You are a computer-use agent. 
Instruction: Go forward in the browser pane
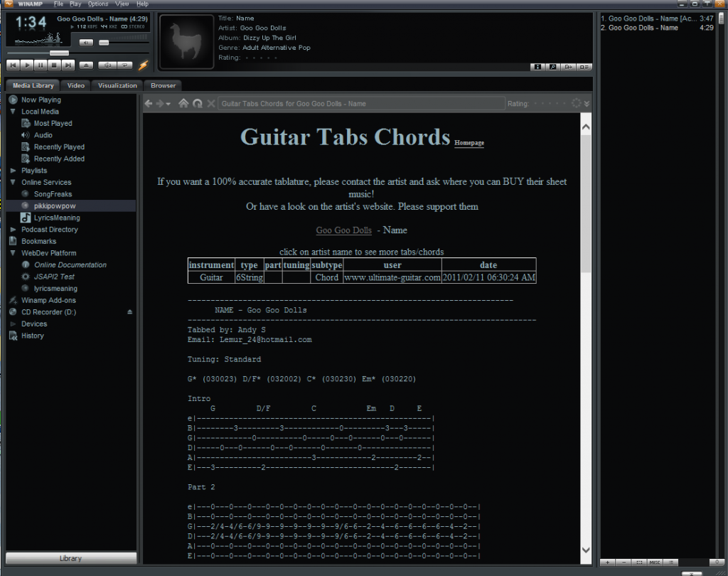coord(160,104)
